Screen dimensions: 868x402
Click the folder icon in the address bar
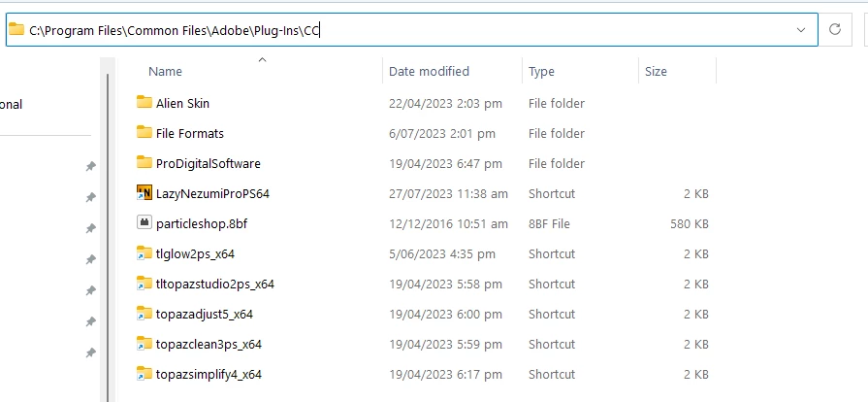click(x=16, y=29)
